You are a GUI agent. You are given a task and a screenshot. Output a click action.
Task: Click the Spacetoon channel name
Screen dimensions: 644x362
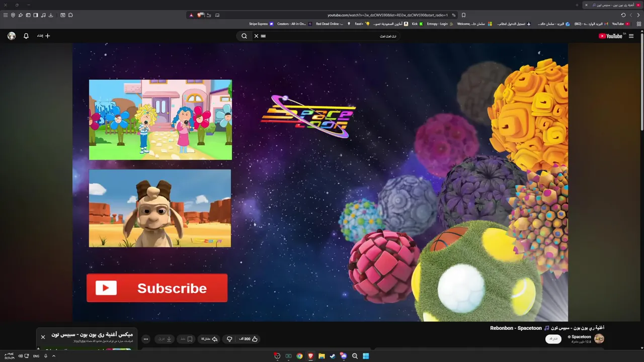point(581,337)
